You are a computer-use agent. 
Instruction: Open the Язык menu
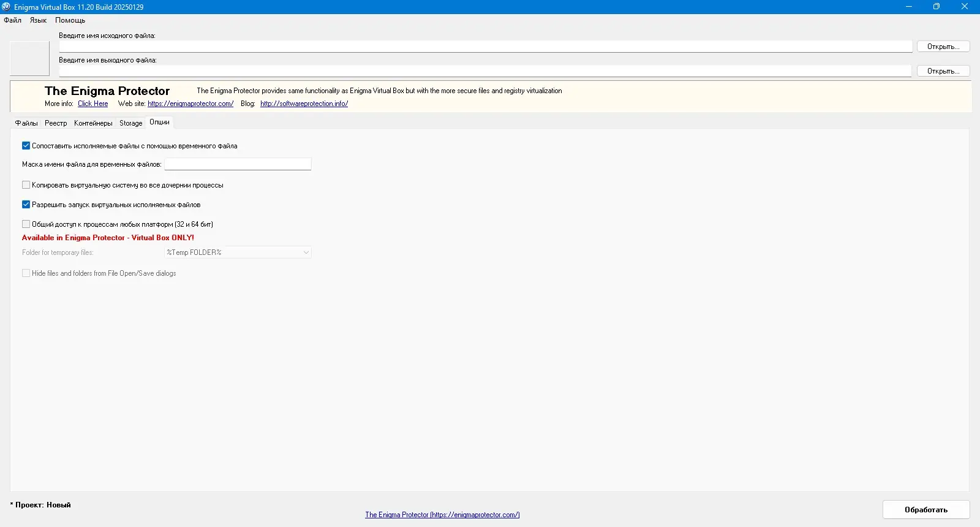pyautogui.click(x=38, y=20)
